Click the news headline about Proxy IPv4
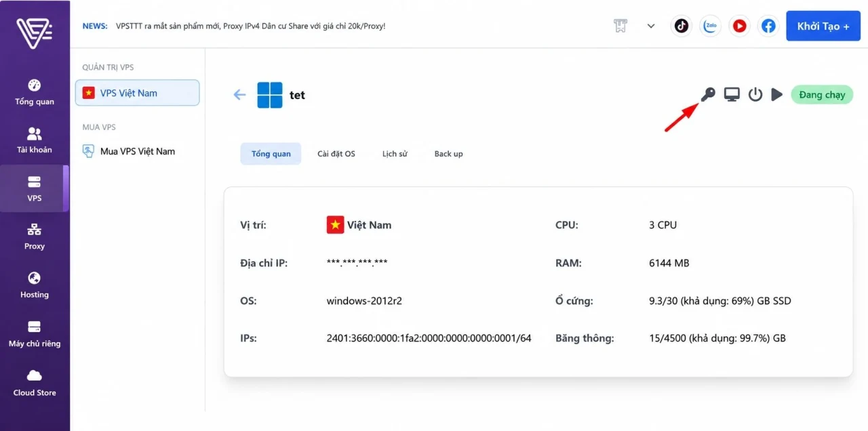This screenshot has height=431, width=868. pyautogui.click(x=250, y=26)
